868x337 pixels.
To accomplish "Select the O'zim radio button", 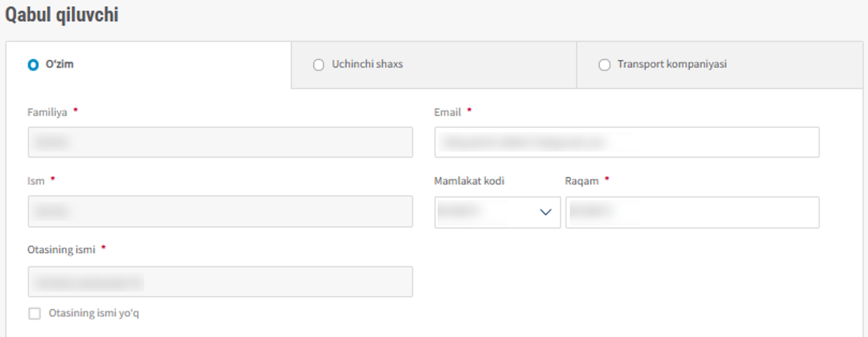I will 33,64.
